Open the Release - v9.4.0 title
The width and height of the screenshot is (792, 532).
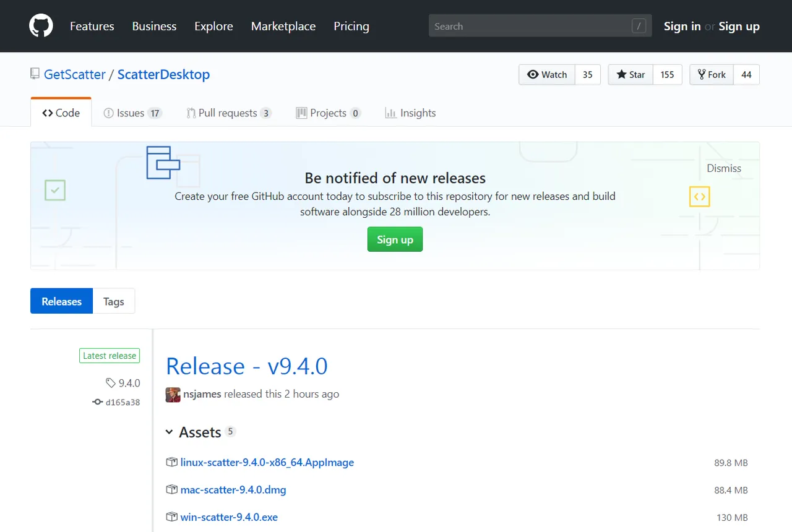pyautogui.click(x=246, y=366)
